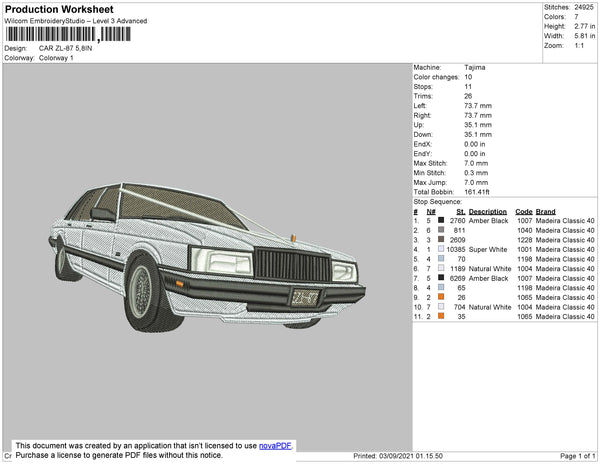
Task: Select the Natural White swatch in stop 6
Action: tap(441, 269)
